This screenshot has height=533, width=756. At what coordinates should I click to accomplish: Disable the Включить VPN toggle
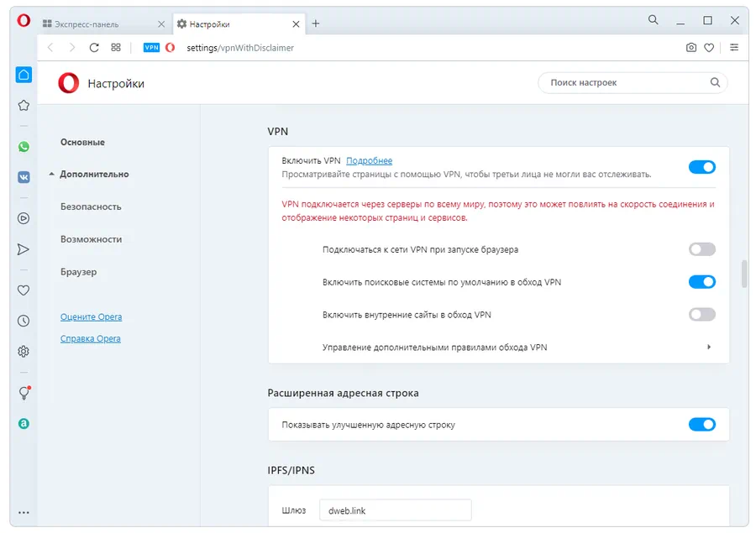702,167
